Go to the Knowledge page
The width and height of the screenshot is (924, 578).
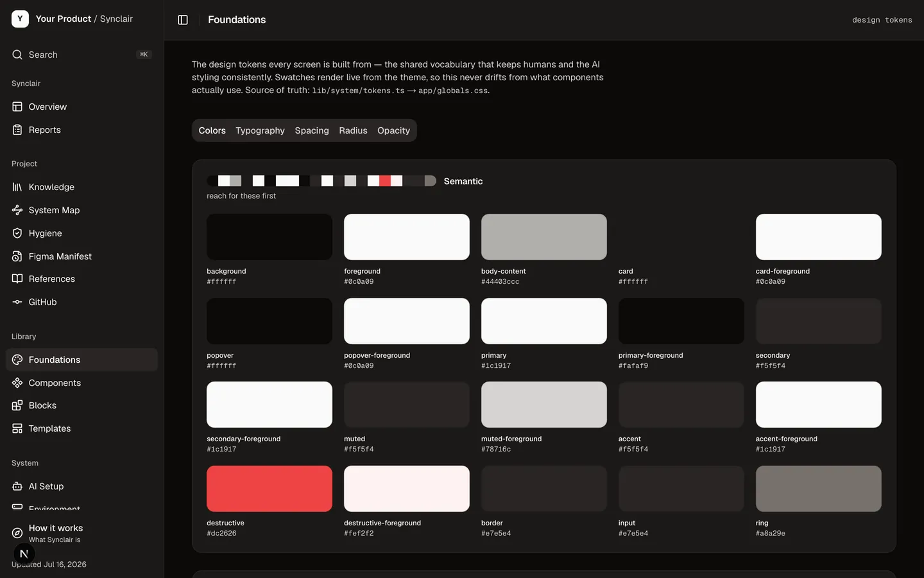81,187
